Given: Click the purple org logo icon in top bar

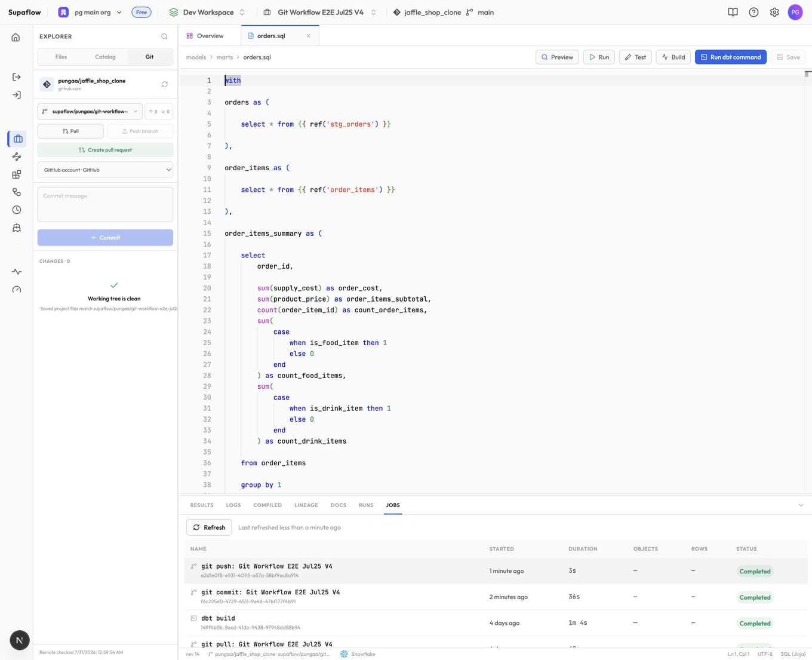Looking at the screenshot, I should click(63, 12).
